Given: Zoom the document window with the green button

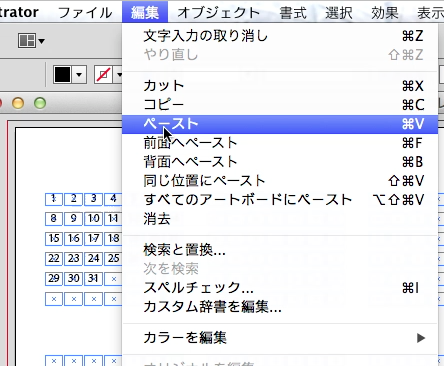Looking at the screenshot, I should click(x=40, y=103).
